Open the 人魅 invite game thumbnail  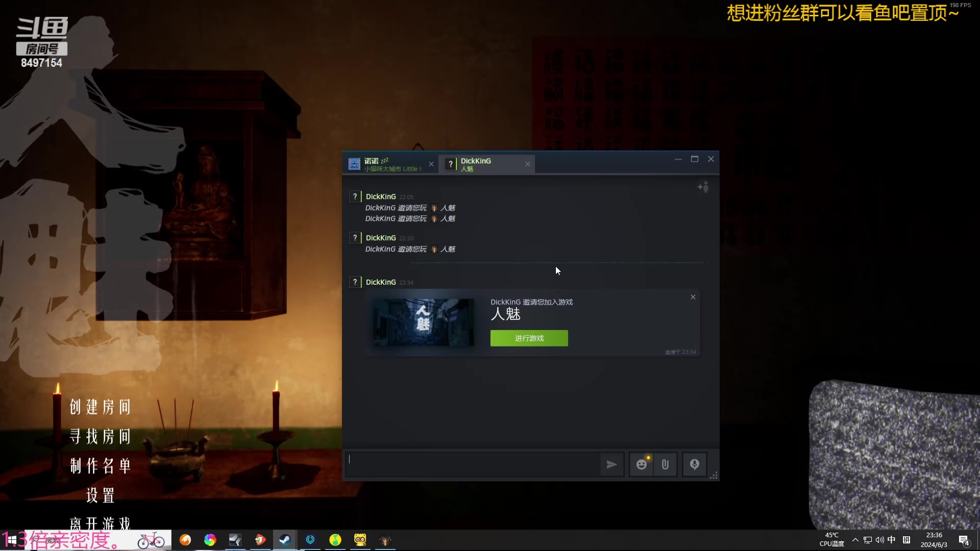[424, 322]
